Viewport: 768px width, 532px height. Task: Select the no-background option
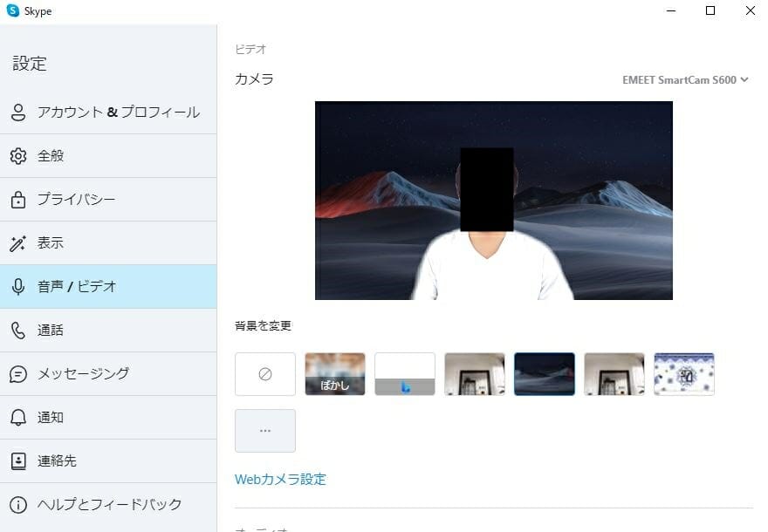click(265, 374)
